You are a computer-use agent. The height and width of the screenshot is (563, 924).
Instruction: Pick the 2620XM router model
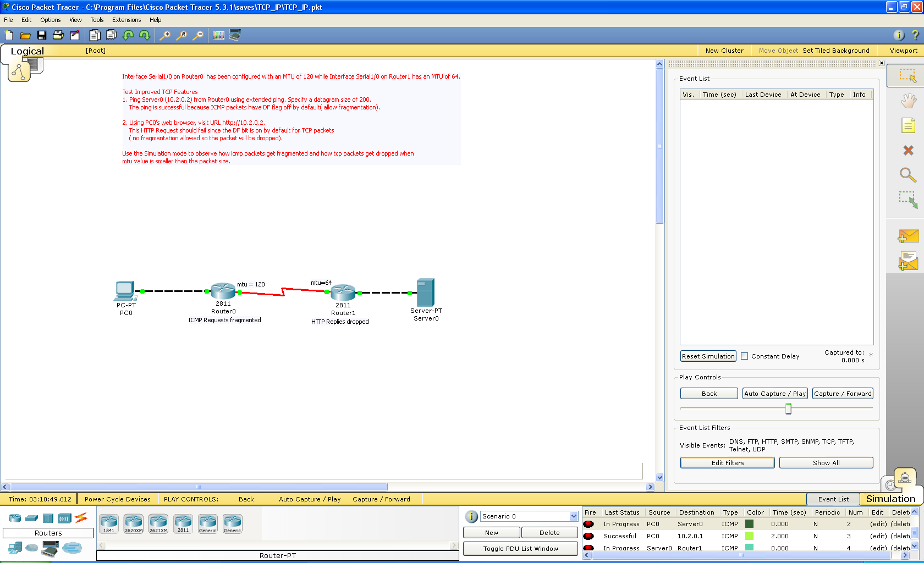pyautogui.click(x=134, y=524)
